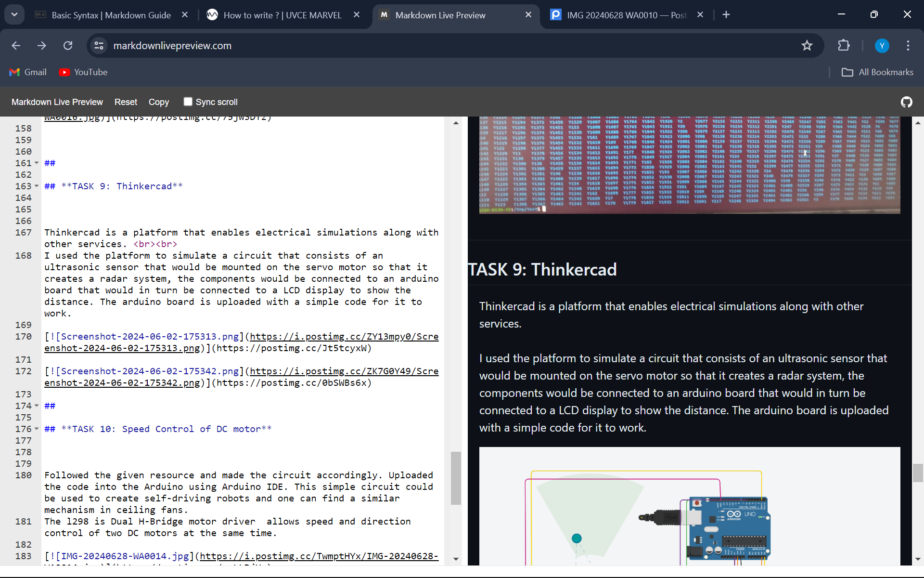Restore down the Chrome window
This screenshot has height=578, width=924.
point(874,14)
